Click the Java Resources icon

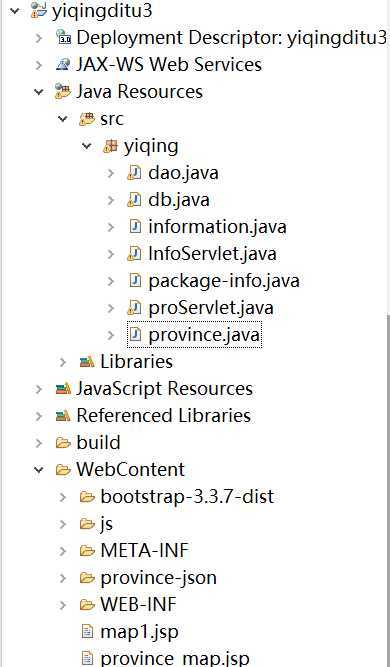click(63, 91)
